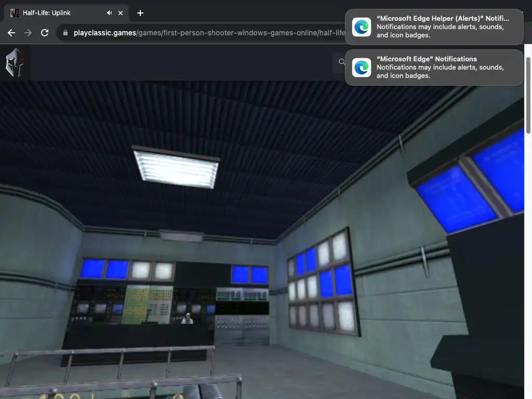This screenshot has height=399, width=532.
Task: Open the site's knight helmet logo
Action: pyautogui.click(x=15, y=62)
